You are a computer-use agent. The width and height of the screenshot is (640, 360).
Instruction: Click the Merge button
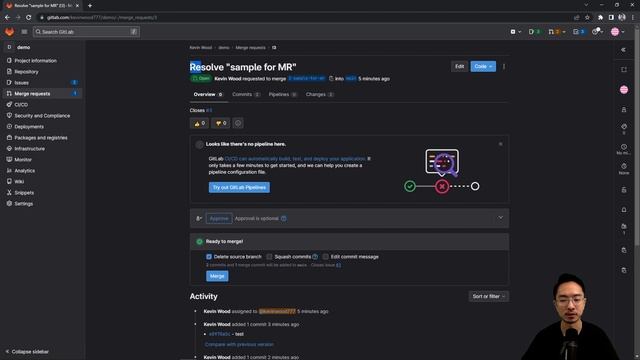pyautogui.click(x=217, y=276)
